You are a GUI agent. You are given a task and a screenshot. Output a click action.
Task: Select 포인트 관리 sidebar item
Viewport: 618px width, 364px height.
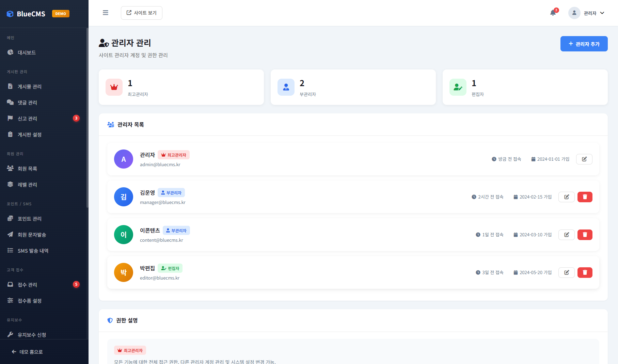[29, 219]
